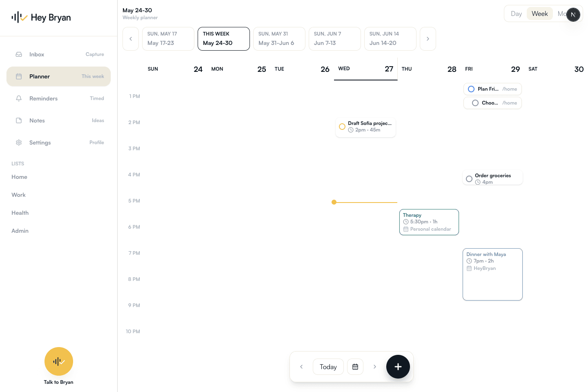The height and width of the screenshot is (392, 588).
Task: Open Inbox in the sidebar
Action: coord(59,54)
